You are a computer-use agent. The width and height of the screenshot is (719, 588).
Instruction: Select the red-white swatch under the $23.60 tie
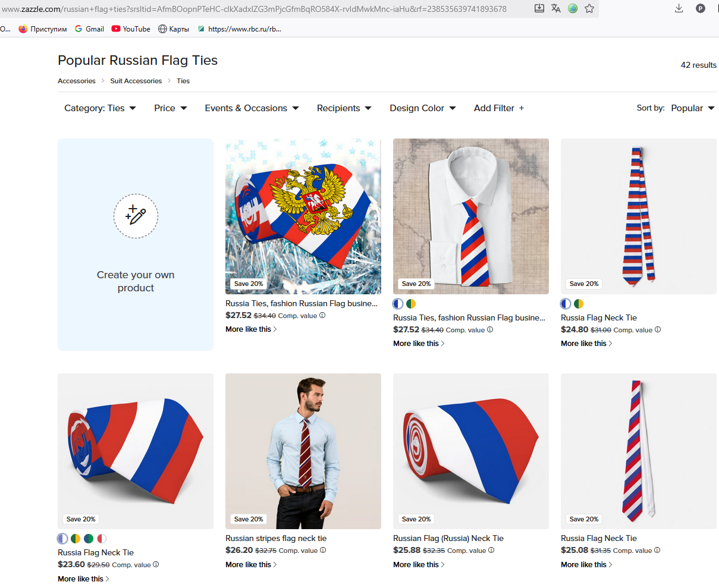[x=102, y=539]
